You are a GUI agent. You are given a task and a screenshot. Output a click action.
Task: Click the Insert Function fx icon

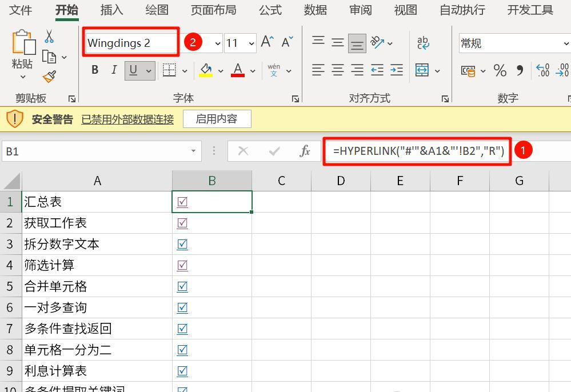[x=305, y=151]
